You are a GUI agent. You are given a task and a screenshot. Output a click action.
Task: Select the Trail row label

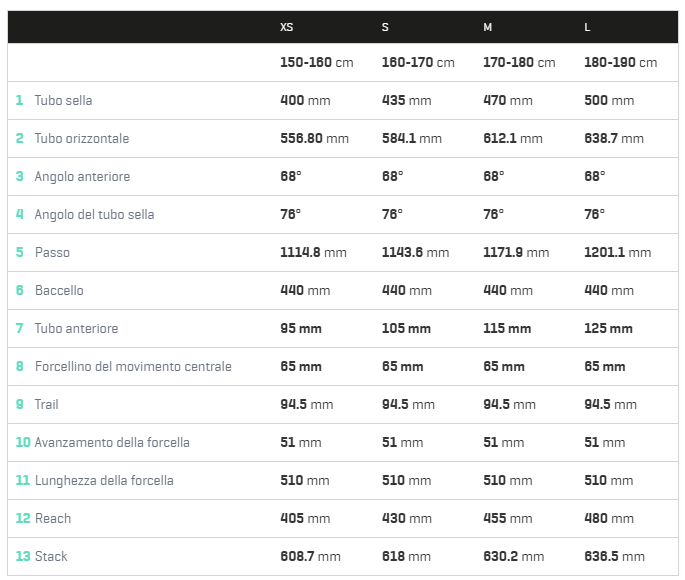point(47,405)
